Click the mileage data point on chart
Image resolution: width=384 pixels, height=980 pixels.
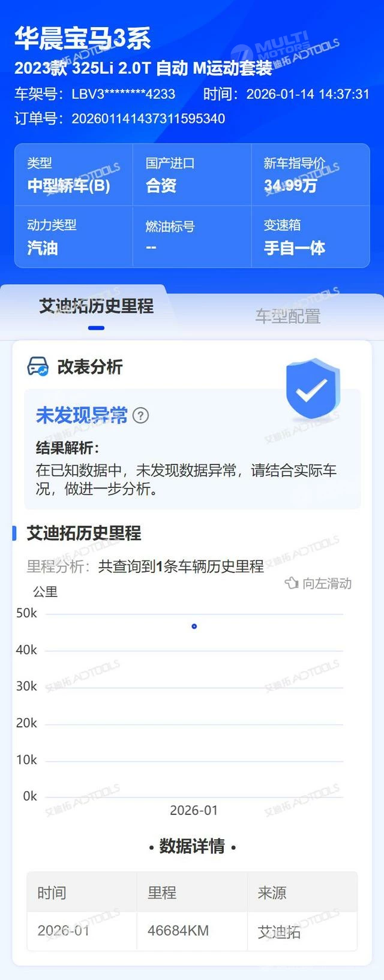point(194,626)
